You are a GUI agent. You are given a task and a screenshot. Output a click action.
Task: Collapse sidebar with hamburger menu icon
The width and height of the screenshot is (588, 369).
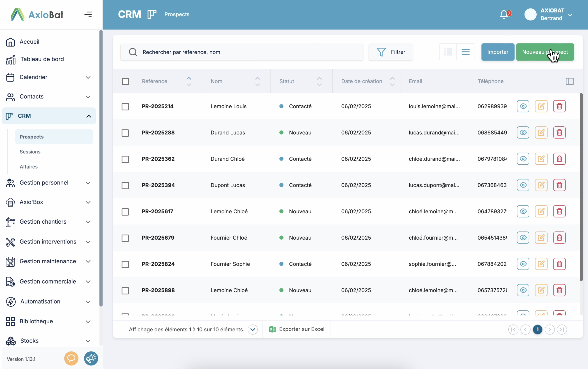[88, 14]
